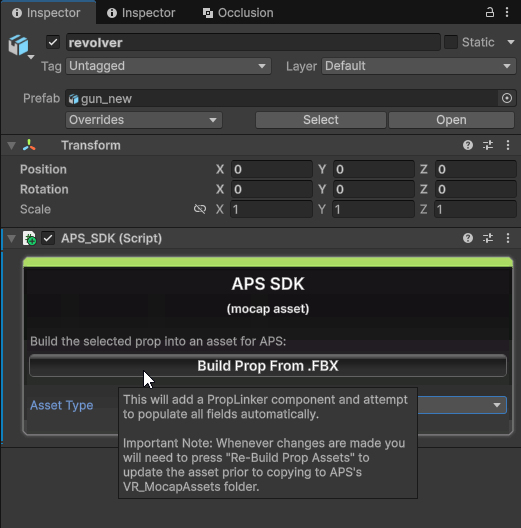This screenshot has width=521, height=528.
Task: Disable the APS_SDK script component checkbox
Action: tap(48, 238)
